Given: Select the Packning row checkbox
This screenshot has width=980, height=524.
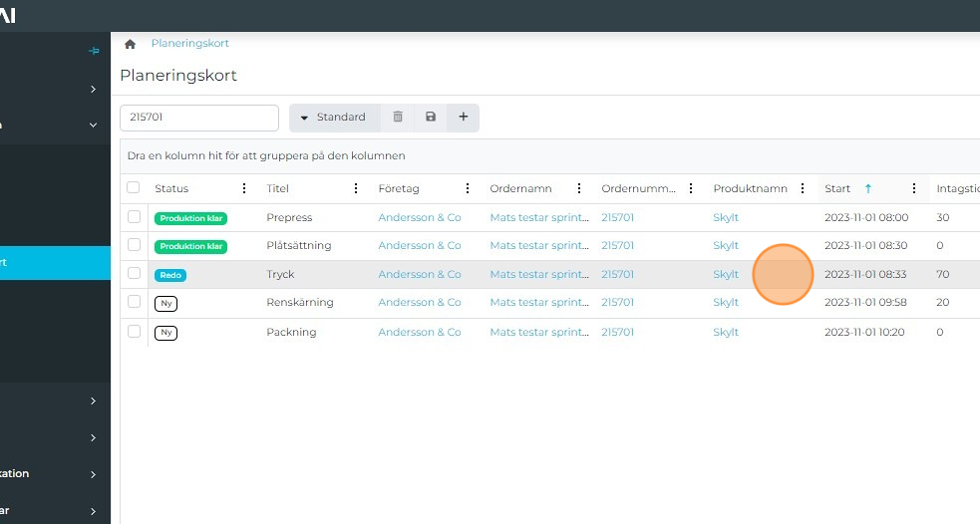Looking at the screenshot, I should [134, 332].
